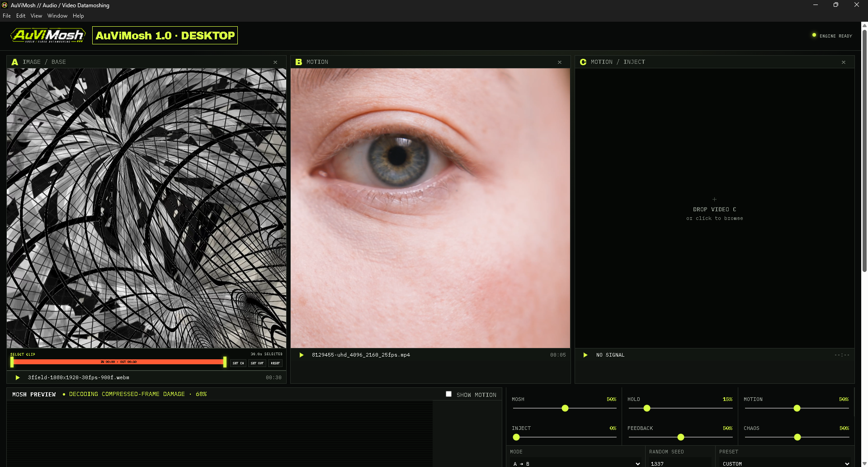Restore down the AuViMosh window
The width and height of the screenshot is (868, 467).
(836, 5)
